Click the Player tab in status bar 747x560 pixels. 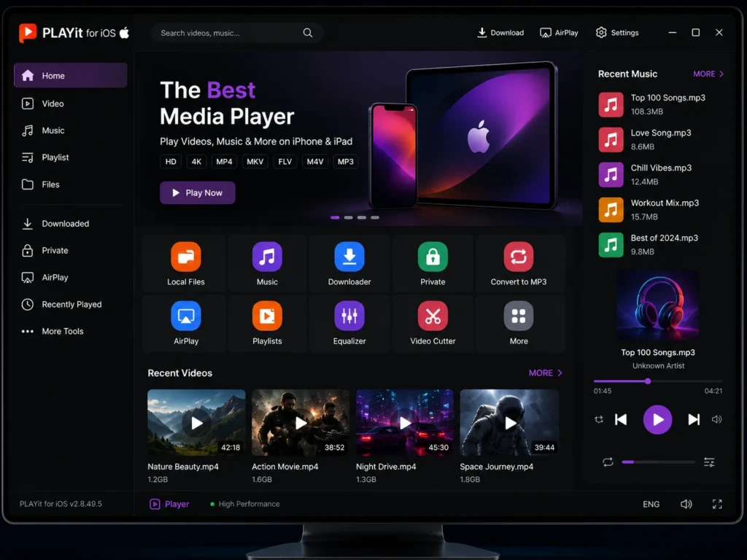(169, 504)
